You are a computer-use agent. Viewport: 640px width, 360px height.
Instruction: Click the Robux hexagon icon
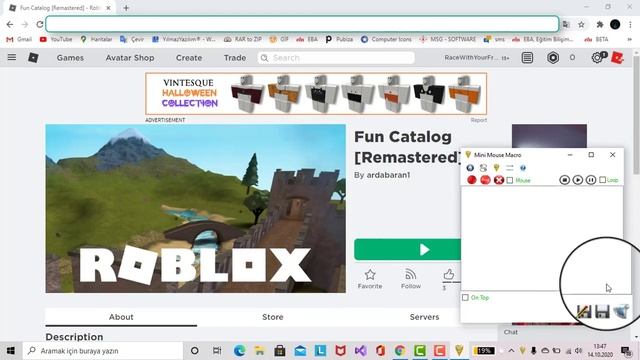click(x=553, y=58)
